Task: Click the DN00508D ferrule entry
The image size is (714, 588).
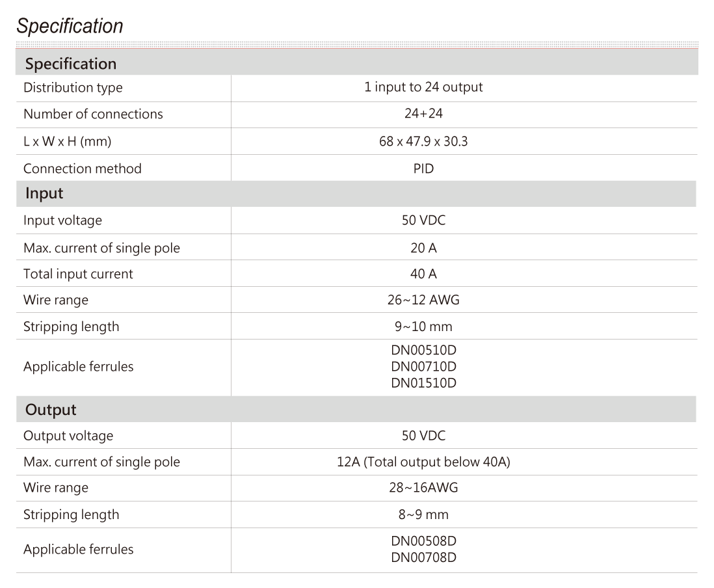Action: (x=423, y=541)
